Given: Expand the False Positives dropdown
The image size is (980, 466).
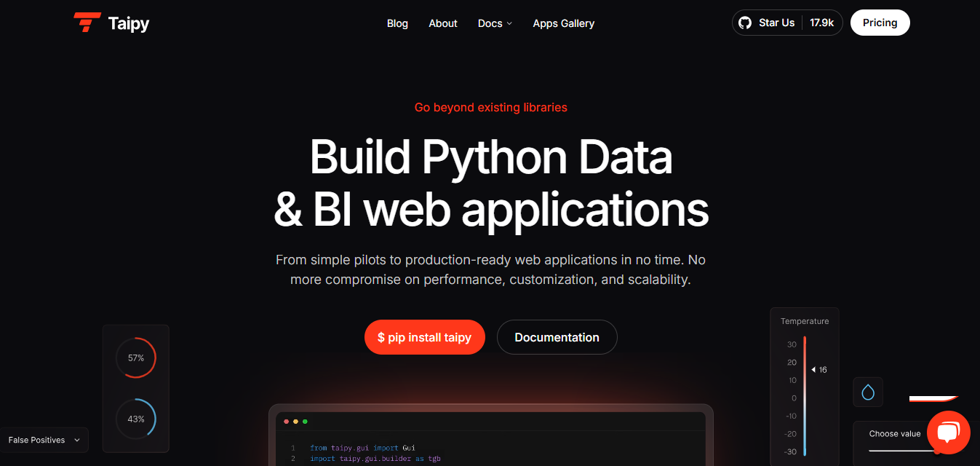Looking at the screenshot, I should (44, 440).
